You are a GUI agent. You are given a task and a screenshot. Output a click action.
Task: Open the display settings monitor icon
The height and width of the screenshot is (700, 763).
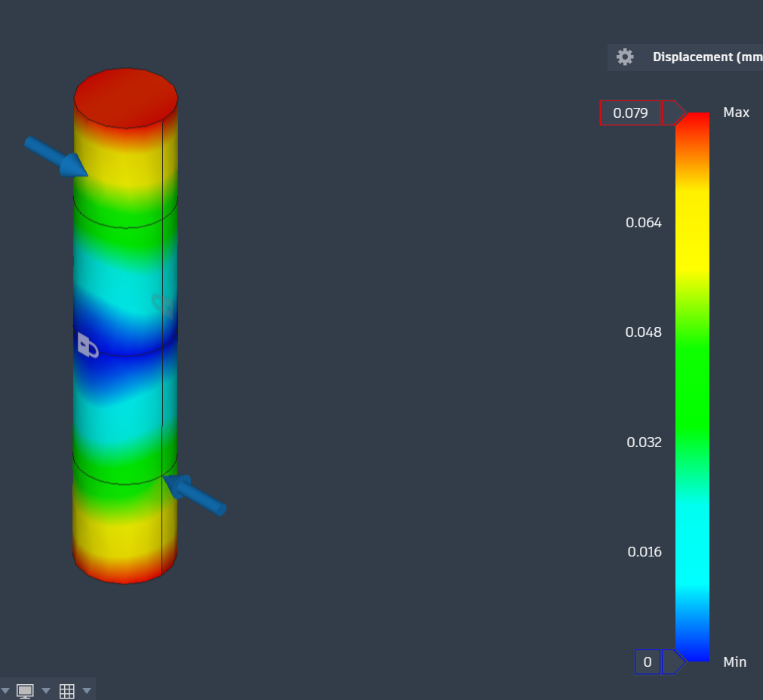coord(25,691)
